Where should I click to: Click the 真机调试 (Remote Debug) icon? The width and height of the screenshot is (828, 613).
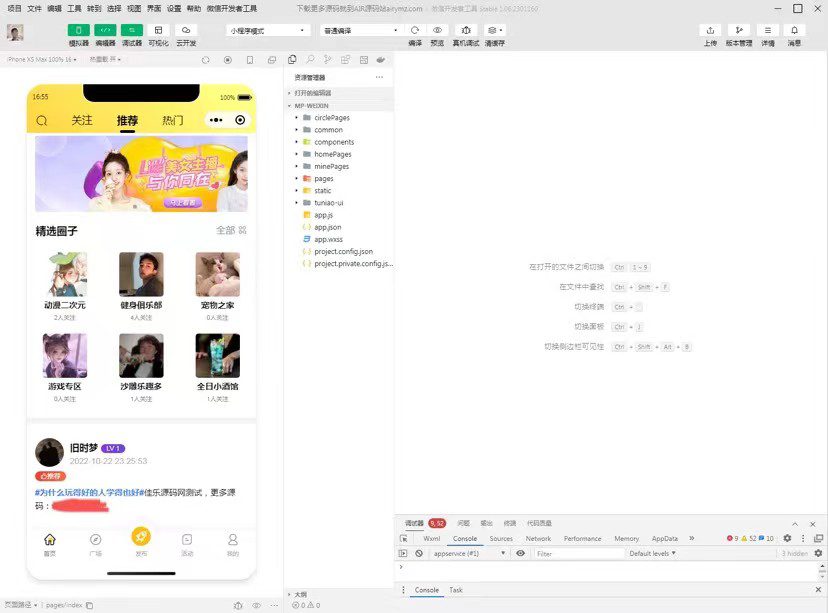[x=465, y=32]
